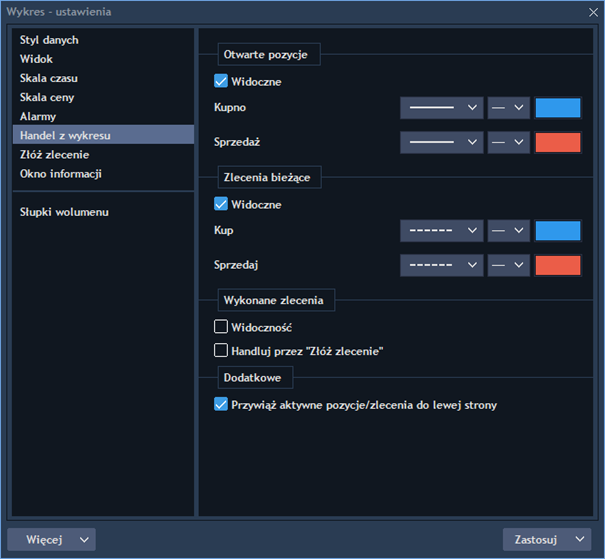The width and height of the screenshot is (605, 559).
Task: Open Sprzedaż line style dropdown
Action: (x=441, y=142)
